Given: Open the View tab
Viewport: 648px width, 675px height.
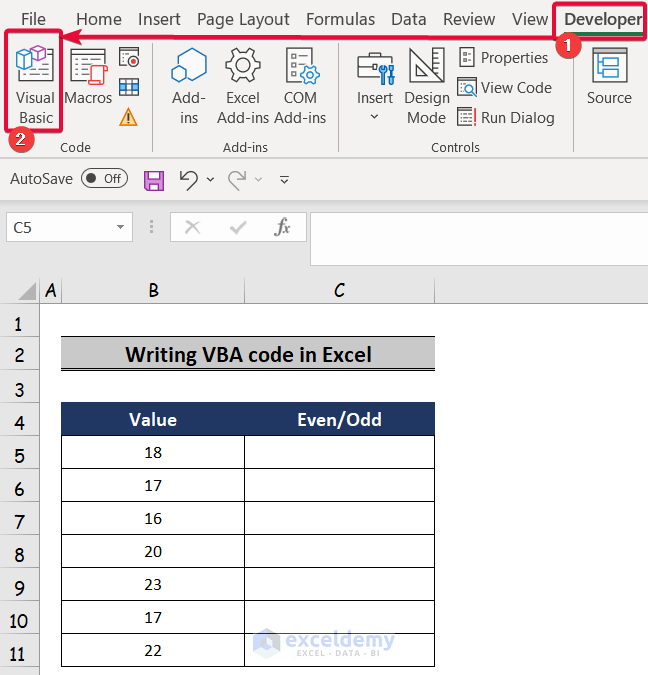Looking at the screenshot, I should tap(530, 19).
